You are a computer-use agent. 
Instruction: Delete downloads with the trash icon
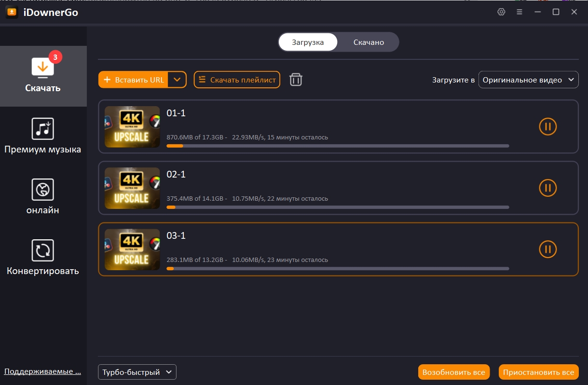pyautogui.click(x=296, y=80)
